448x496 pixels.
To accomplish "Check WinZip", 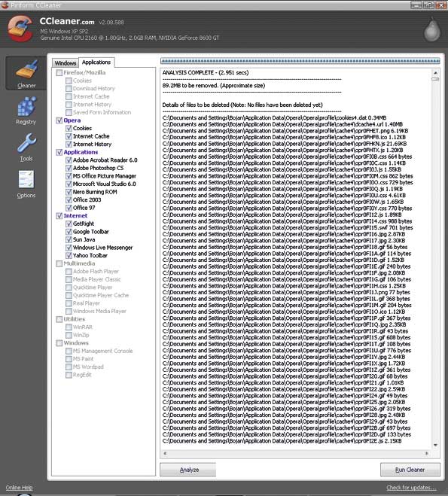I will 69,335.
